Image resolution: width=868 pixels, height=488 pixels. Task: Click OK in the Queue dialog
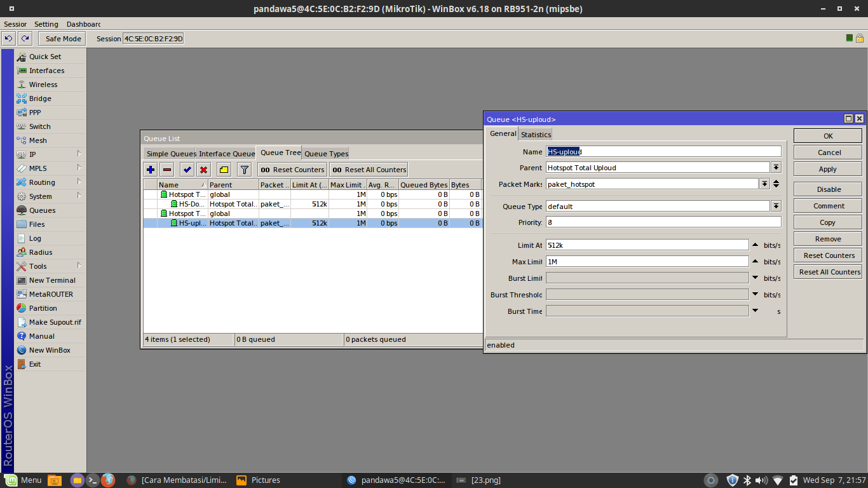tap(828, 136)
